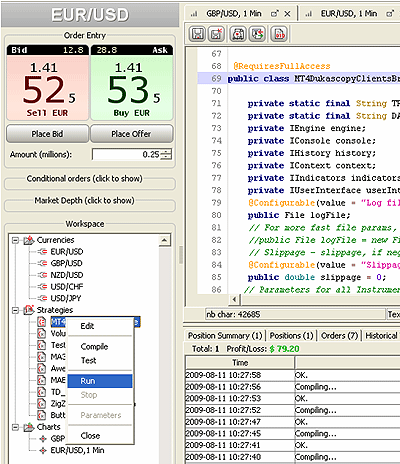The image size is (400, 464).
Task: Close the GBP/USD, 1 Min tab
Action: coord(287,14)
